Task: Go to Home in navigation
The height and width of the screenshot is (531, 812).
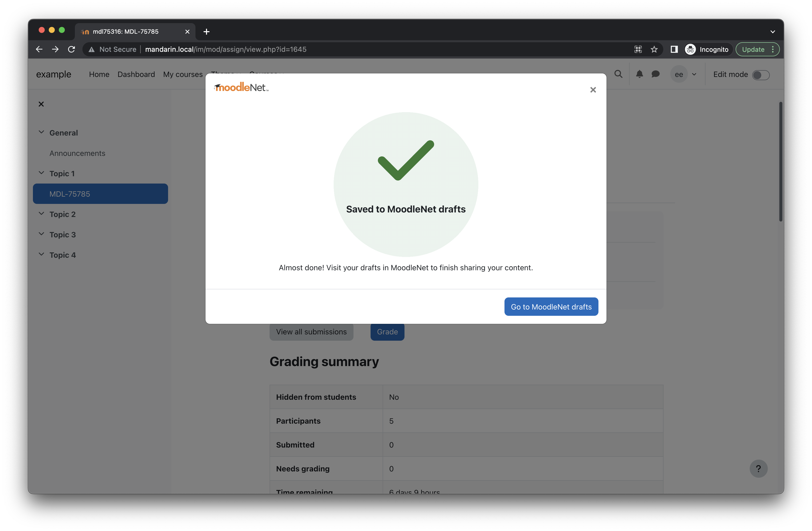Action: tap(99, 74)
